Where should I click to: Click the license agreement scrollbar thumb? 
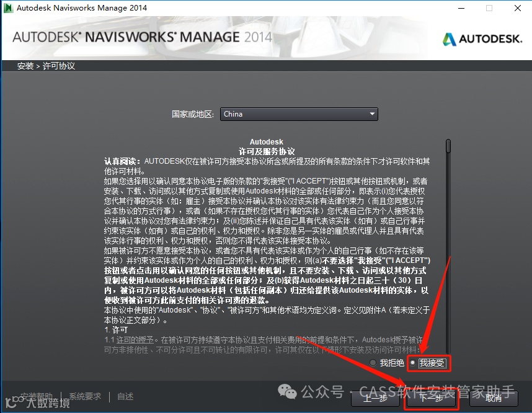pyautogui.click(x=448, y=146)
